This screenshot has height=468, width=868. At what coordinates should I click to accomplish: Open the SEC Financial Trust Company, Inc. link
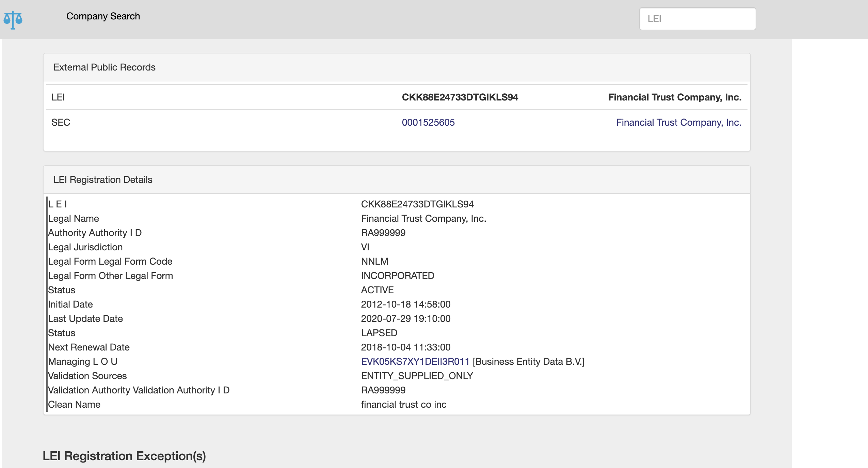coord(679,122)
